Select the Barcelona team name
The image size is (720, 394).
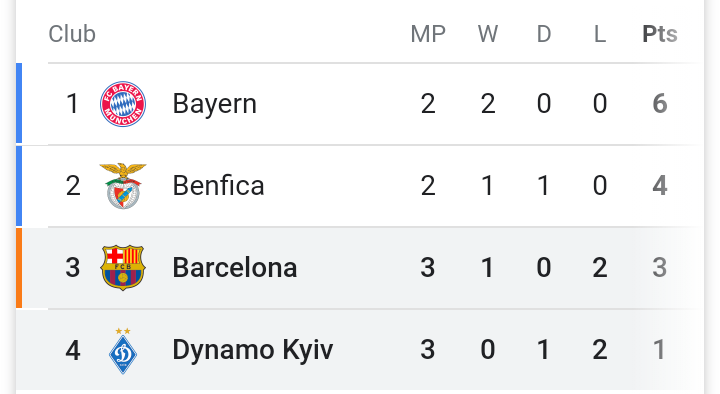(235, 268)
